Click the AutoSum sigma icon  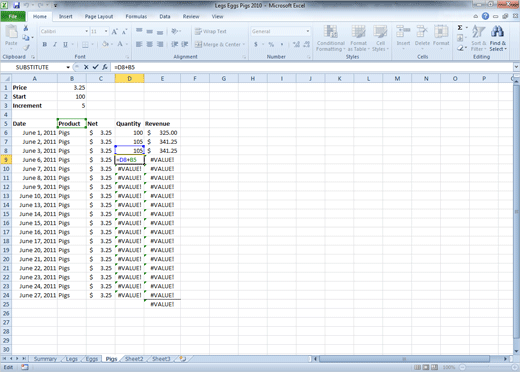460,28
